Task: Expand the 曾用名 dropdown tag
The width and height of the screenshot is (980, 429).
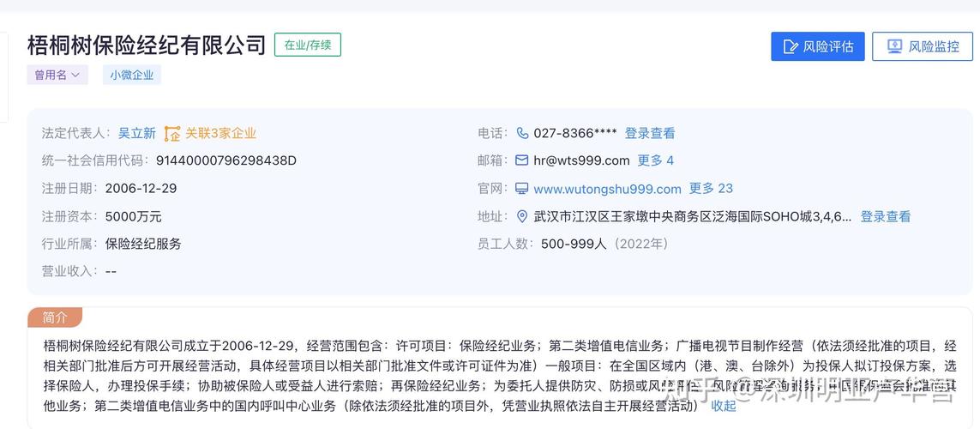Action: [57, 75]
